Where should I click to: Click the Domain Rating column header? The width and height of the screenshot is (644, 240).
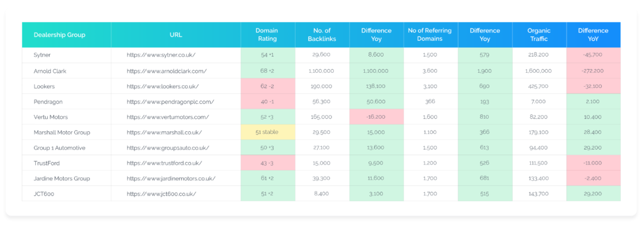tap(267, 35)
